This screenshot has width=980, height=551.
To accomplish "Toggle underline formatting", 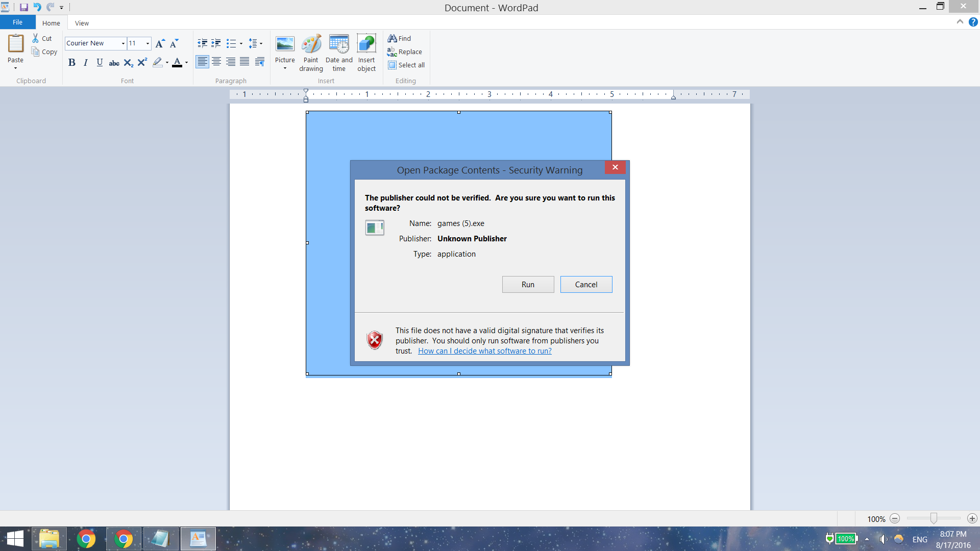I will [x=100, y=62].
